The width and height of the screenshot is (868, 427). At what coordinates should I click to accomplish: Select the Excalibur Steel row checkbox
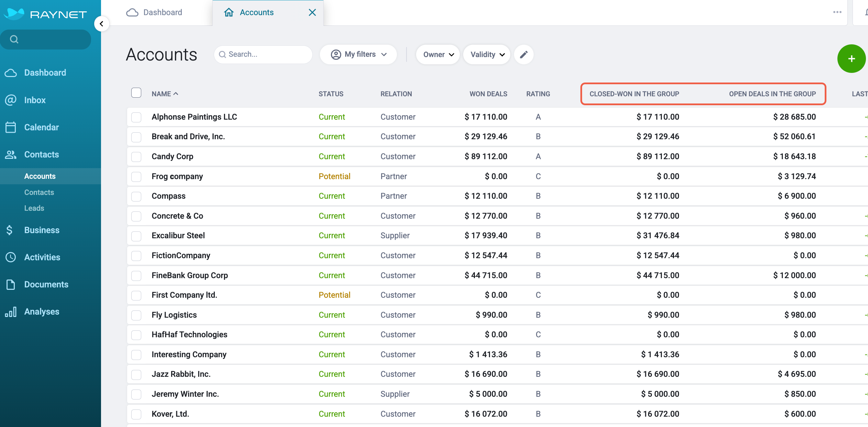(136, 236)
